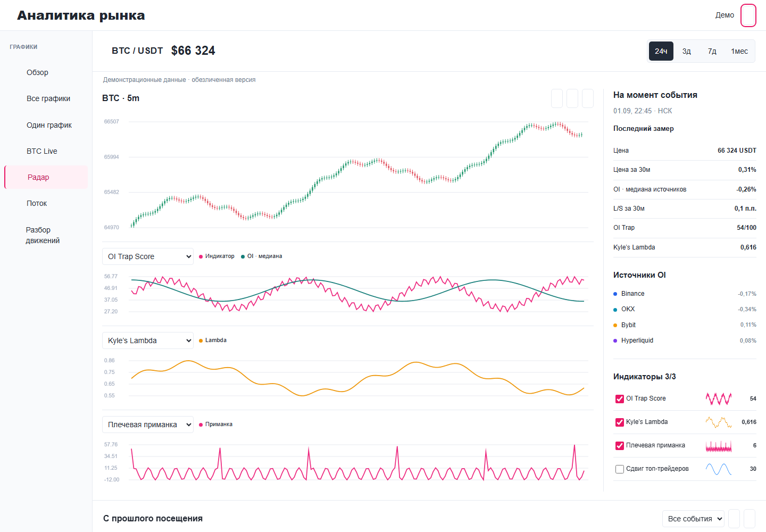
Task: Click the 66 324 USDT price value
Action: pyautogui.click(x=737, y=151)
